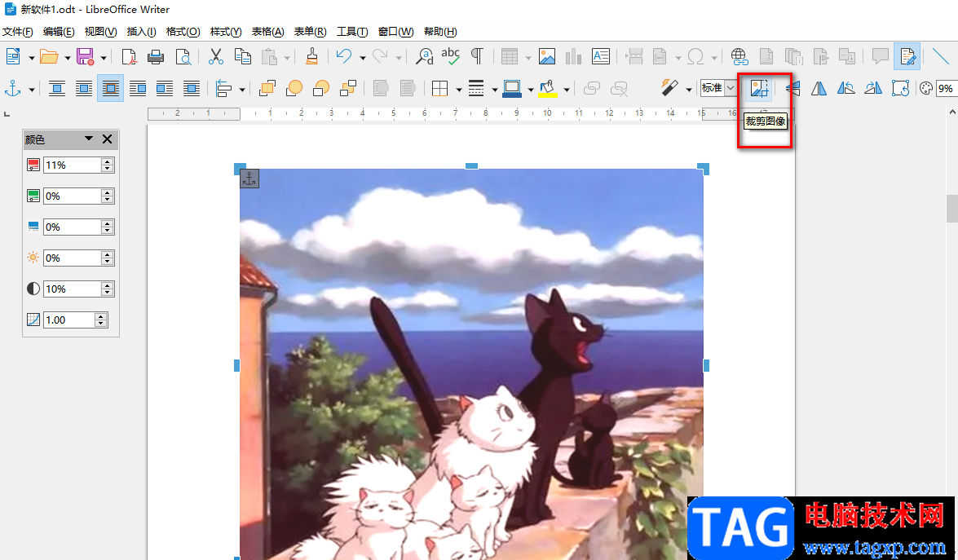Enable wrap through mode
958x560 pixels.
coord(192,89)
